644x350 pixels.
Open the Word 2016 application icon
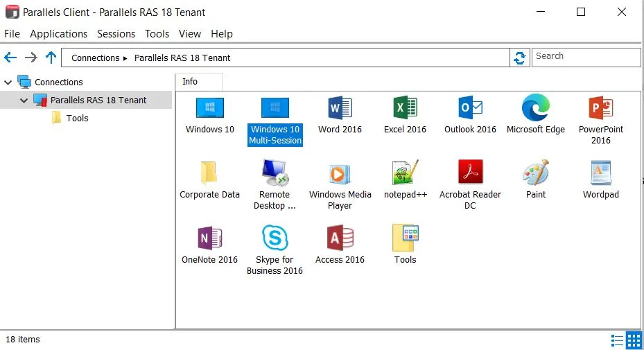[340, 109]
